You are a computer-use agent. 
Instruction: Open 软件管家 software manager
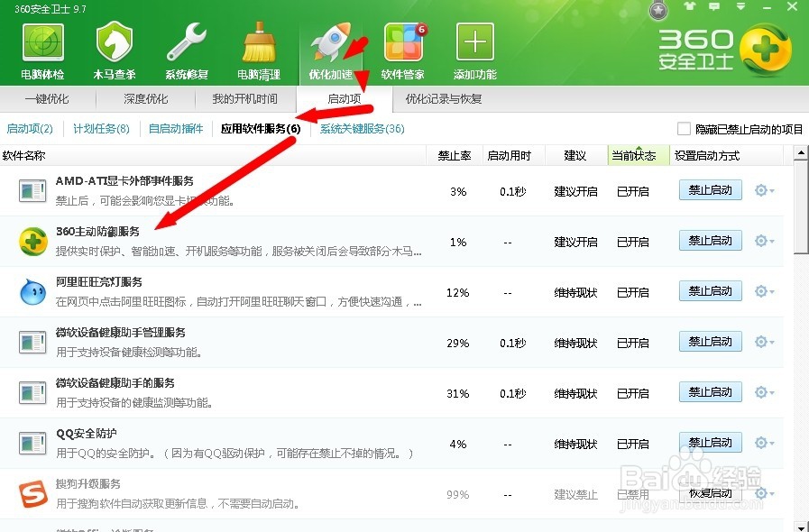click(x=403, y=51)
